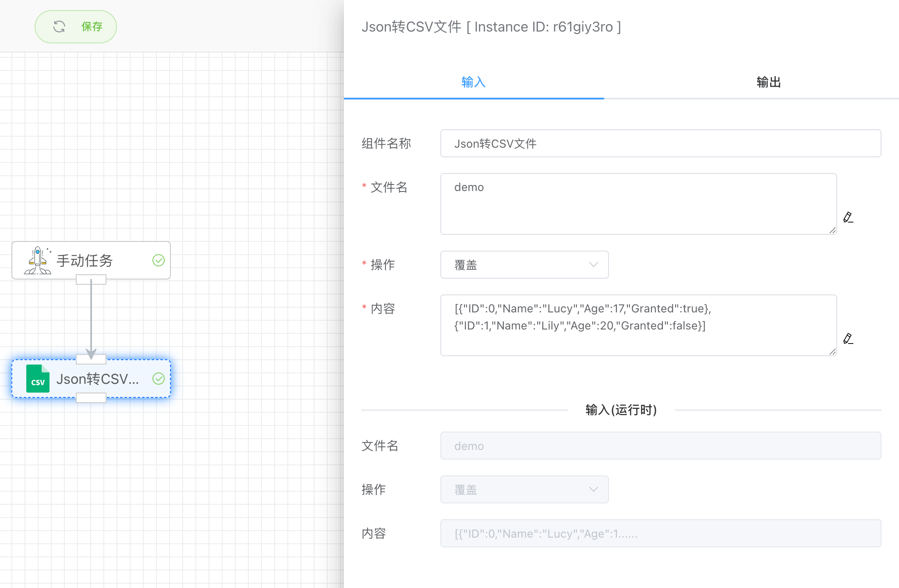Screen dimensions: 899x588
Task: Open the 操作 dropdown showing 覆盖
Action: click(x=524, y=265)
